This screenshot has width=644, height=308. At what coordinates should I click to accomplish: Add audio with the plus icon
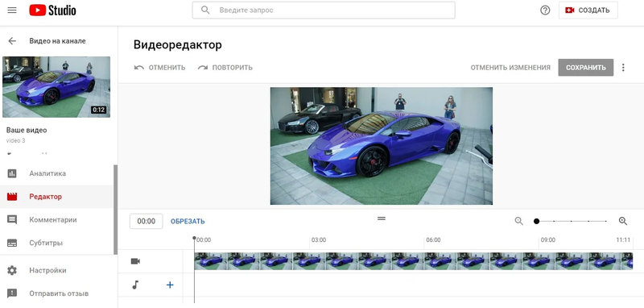click(170, 285)
